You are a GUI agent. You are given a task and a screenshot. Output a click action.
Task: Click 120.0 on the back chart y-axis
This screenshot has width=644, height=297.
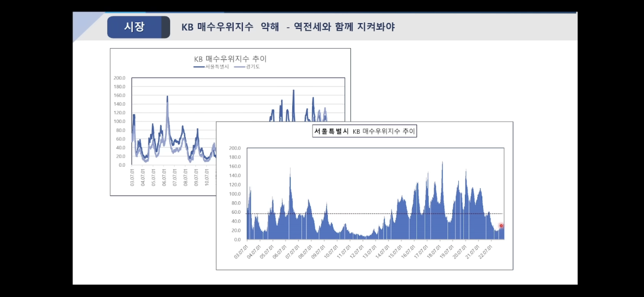click(x=119, y=113)
